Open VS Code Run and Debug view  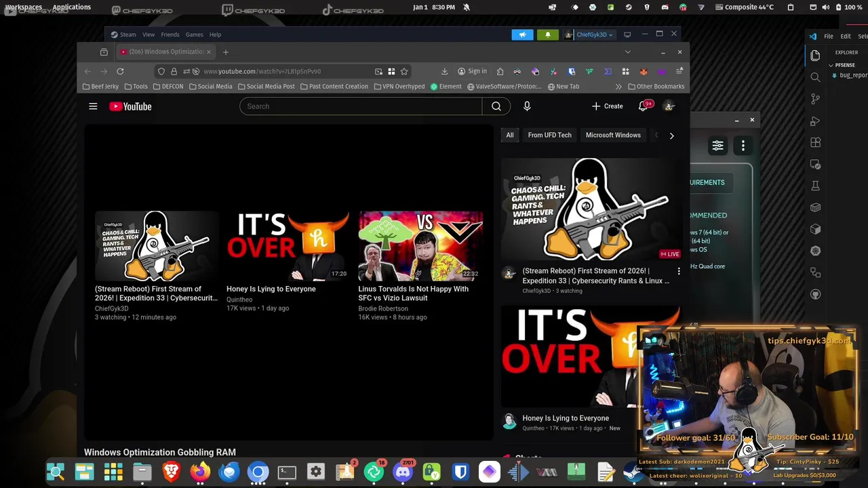click(815, 121)
